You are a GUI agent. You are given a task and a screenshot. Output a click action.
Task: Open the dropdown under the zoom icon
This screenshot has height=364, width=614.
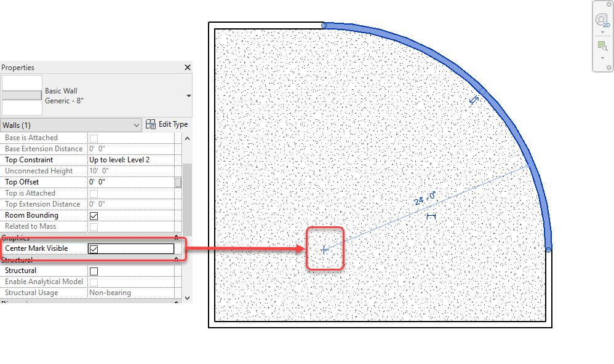click(602, 58)
